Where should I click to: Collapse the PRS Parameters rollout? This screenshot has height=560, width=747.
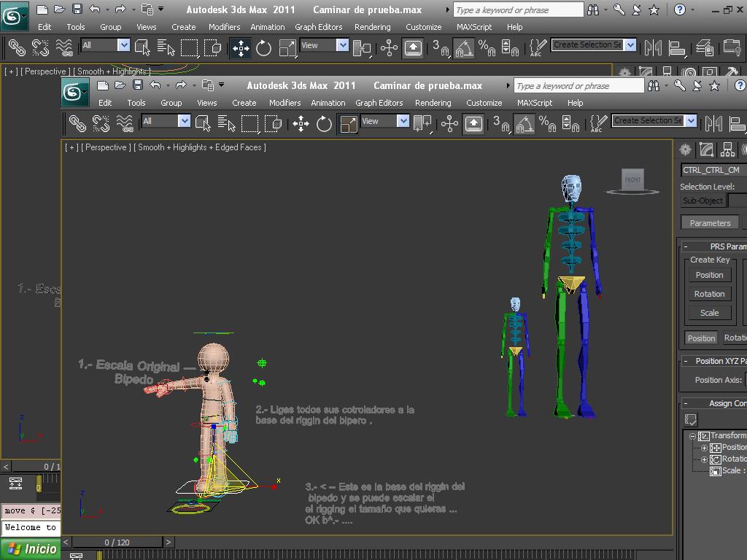click(x=686, y=246)
